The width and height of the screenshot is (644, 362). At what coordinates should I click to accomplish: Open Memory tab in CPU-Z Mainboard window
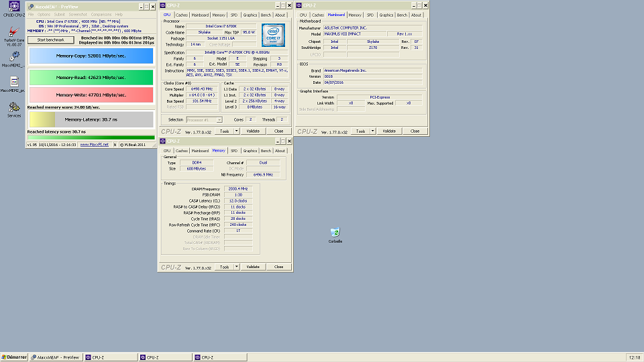point(355,15)
